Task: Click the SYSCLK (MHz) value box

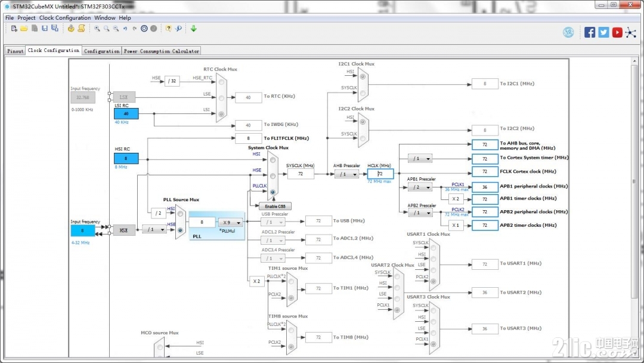Action: (x=301, y=174)
